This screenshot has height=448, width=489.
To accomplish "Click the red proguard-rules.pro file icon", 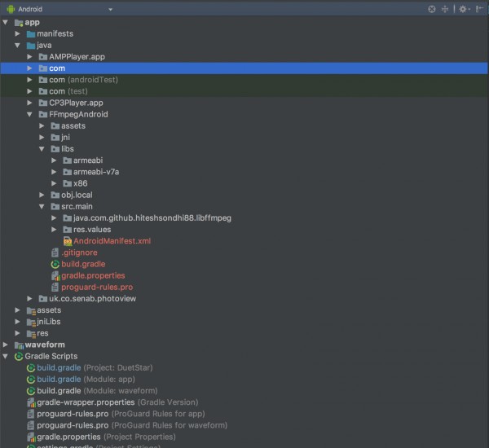I will (x=55, y=288).
